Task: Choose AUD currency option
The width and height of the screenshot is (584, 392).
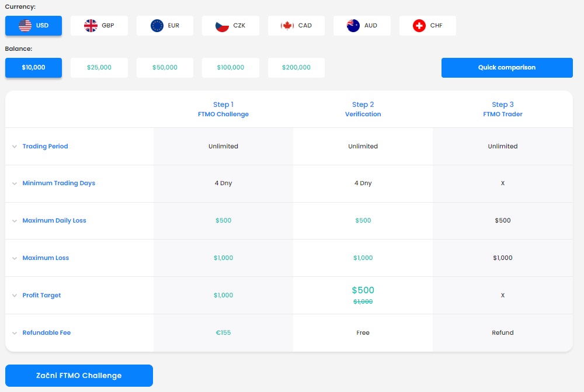Action: click(x=362, y=25)
